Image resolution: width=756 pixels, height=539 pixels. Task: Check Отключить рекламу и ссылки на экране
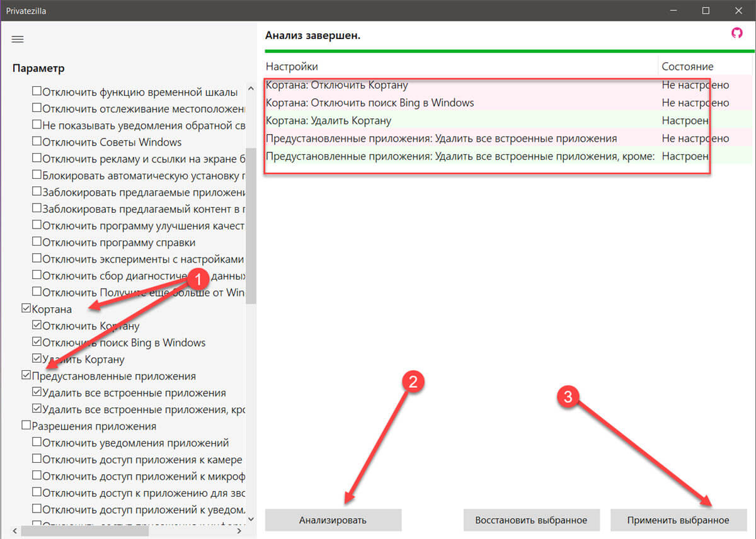[x=37, y=159]
